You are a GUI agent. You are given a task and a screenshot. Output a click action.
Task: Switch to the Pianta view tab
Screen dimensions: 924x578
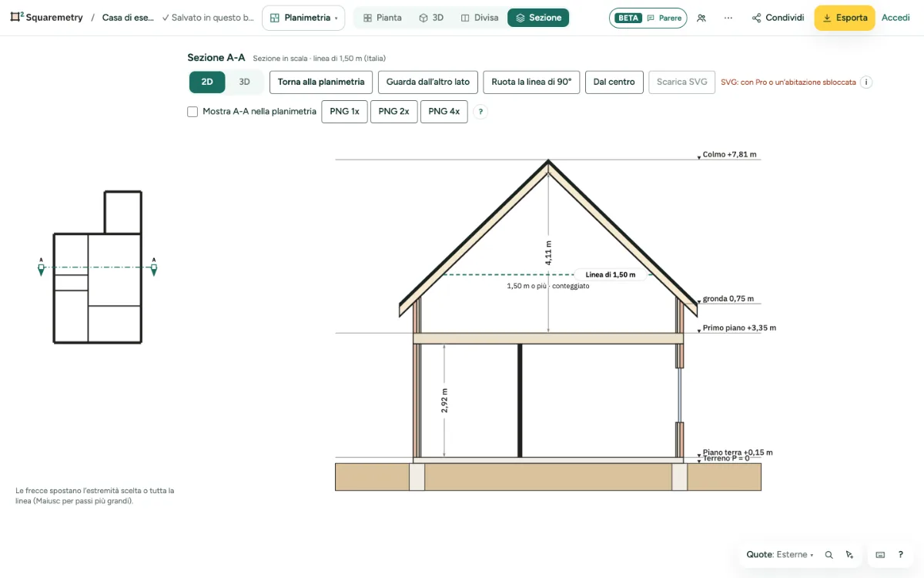point(382,18)
